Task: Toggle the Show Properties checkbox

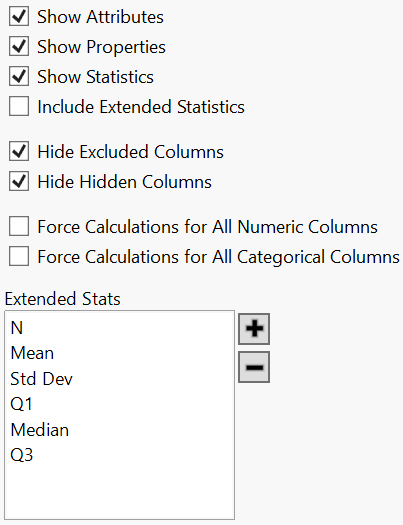Action: click(19, 47)
